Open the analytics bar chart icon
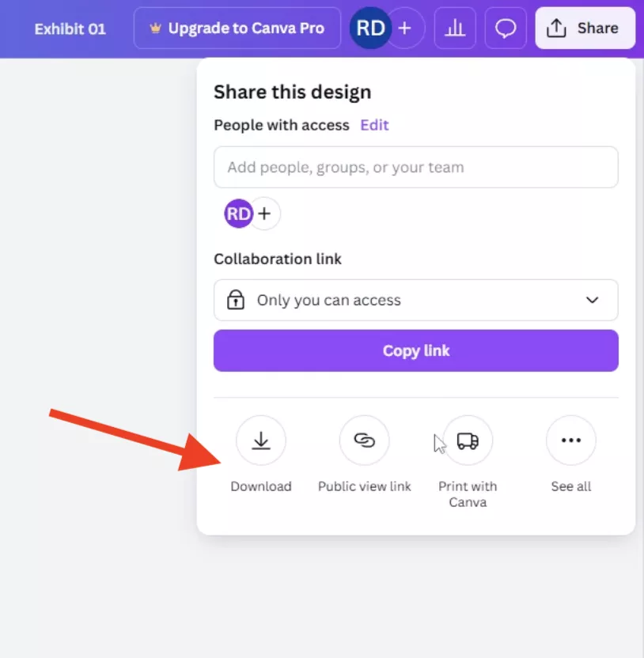Screen dimensions: 644x658 [x=455, y=28]
